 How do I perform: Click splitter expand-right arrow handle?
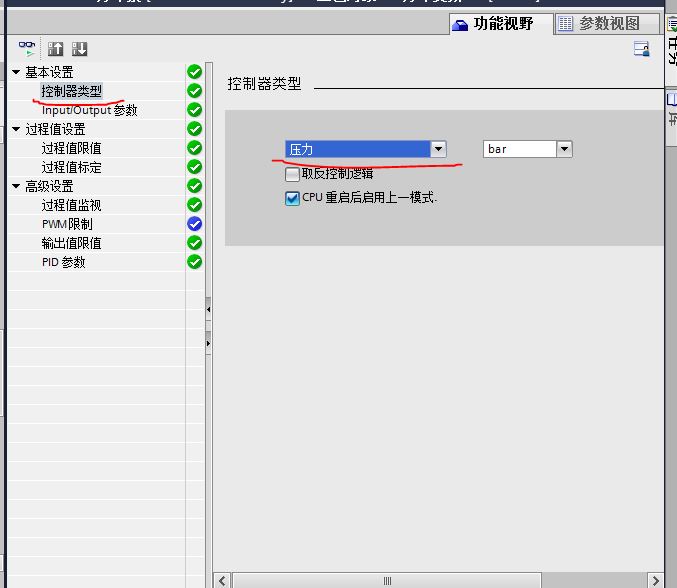pyautogui.click(x=209, y=343)
